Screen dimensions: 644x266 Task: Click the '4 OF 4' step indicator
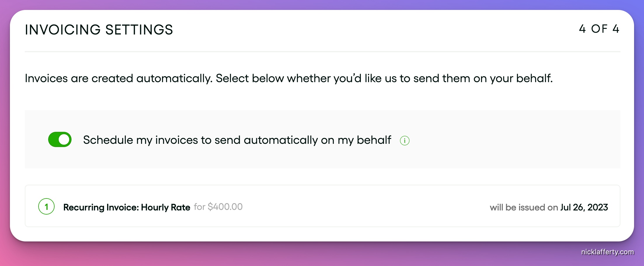point(599,29)
